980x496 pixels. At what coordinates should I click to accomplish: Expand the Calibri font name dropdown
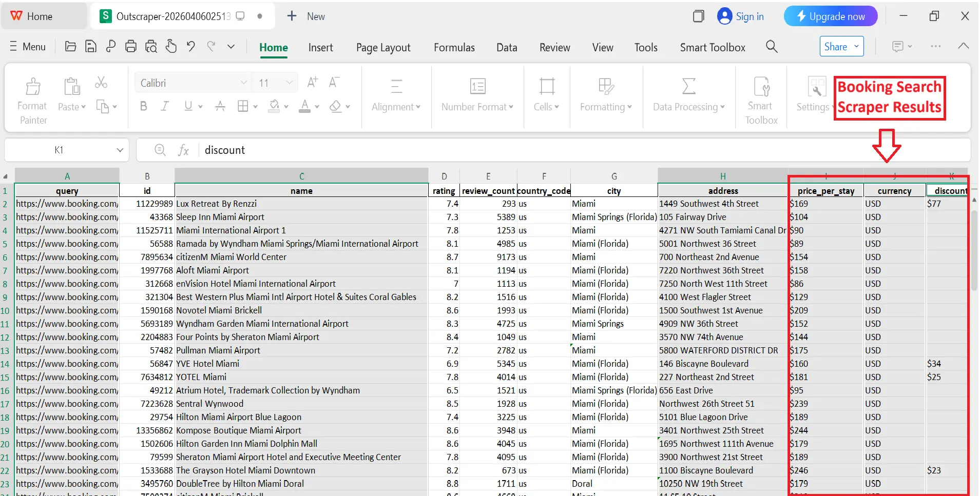pyautogui.click(x=243, y=83)
